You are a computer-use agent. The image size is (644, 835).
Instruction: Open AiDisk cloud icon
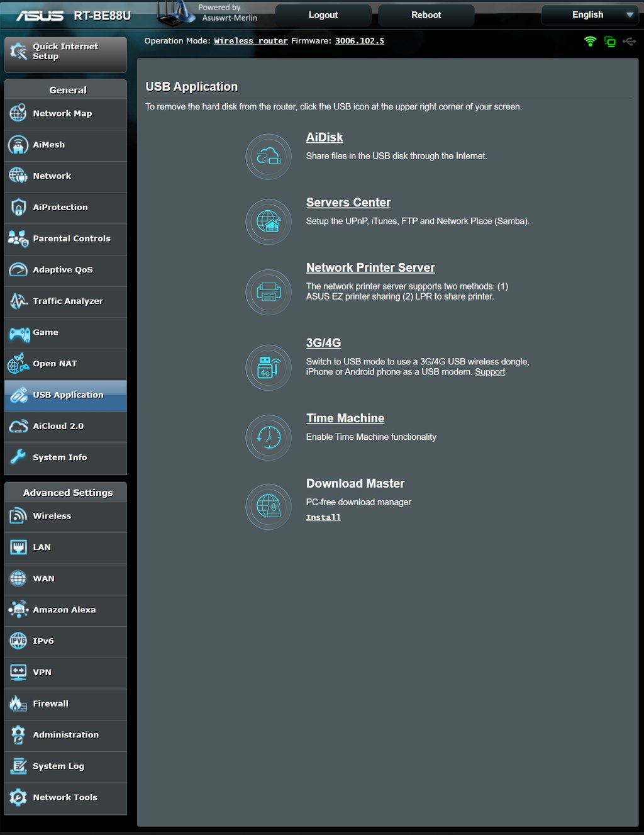click(269, 157)
